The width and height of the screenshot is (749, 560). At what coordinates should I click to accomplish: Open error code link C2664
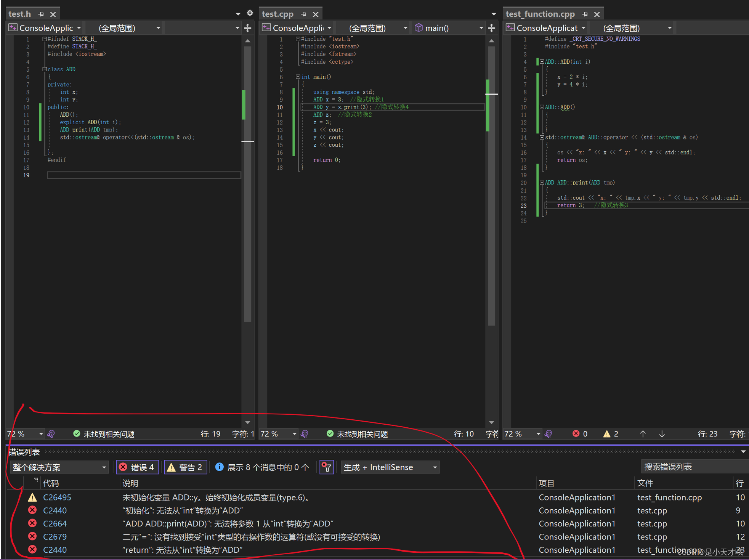pyautogui.click(x=55, y=524)
